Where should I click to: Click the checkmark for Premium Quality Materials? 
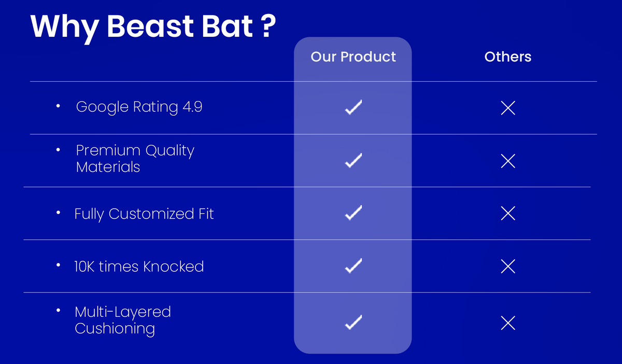[x=353, y=161]
